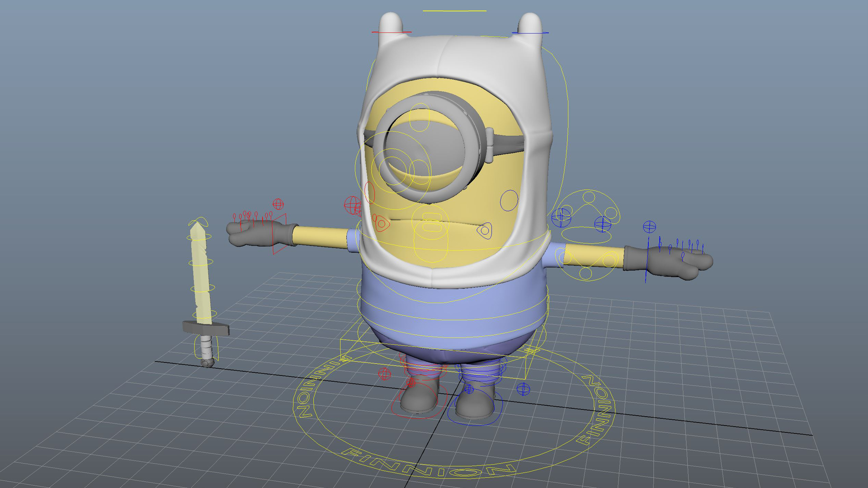This screenshot has width=868, height=488.
Task: Select the goggle strap on the head
Action: coord(509,144)
